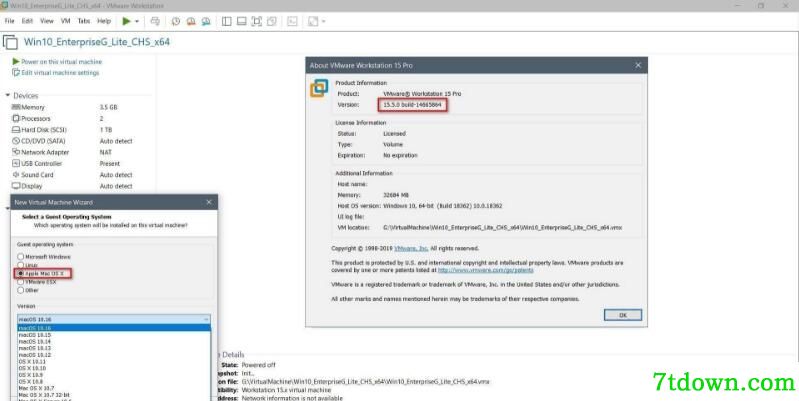Click the Unity mode toolbar icon
The image size is (799, 401).
[x=272, y=21]
